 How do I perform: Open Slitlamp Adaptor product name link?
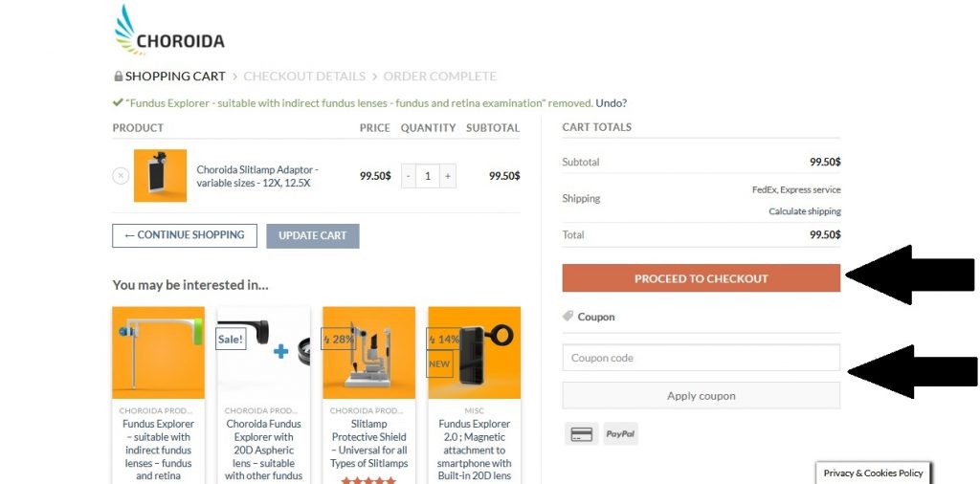coord(258,176)
